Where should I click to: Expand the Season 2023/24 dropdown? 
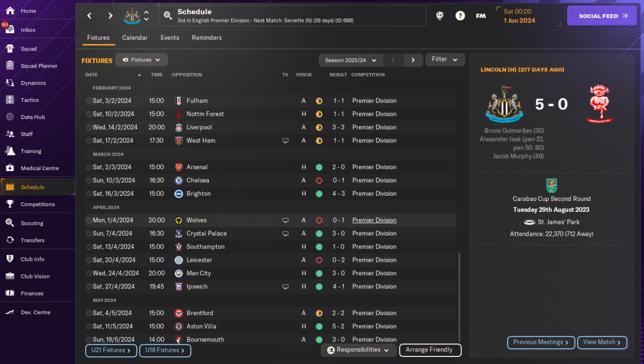[x=351, y=60]
